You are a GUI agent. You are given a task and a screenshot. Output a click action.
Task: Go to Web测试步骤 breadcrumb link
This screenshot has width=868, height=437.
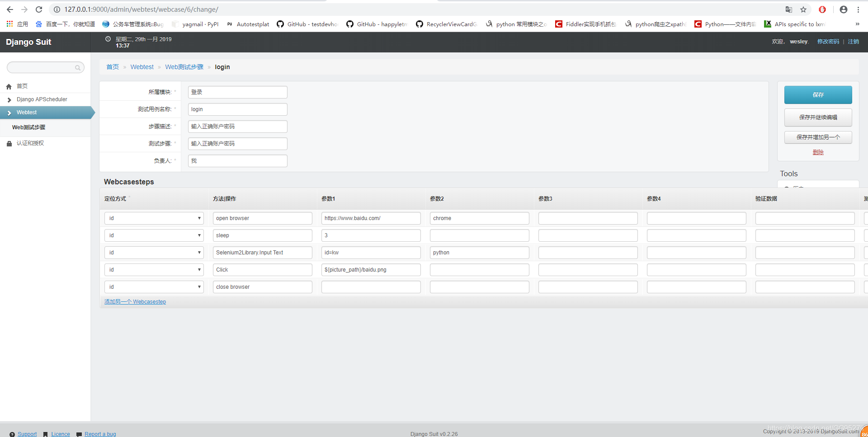184,67
